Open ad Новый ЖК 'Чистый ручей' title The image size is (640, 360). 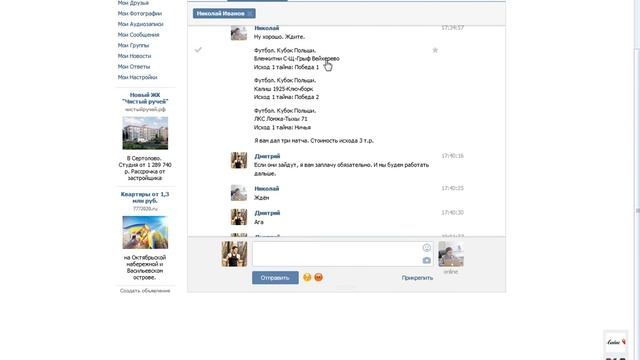(145, 98)
